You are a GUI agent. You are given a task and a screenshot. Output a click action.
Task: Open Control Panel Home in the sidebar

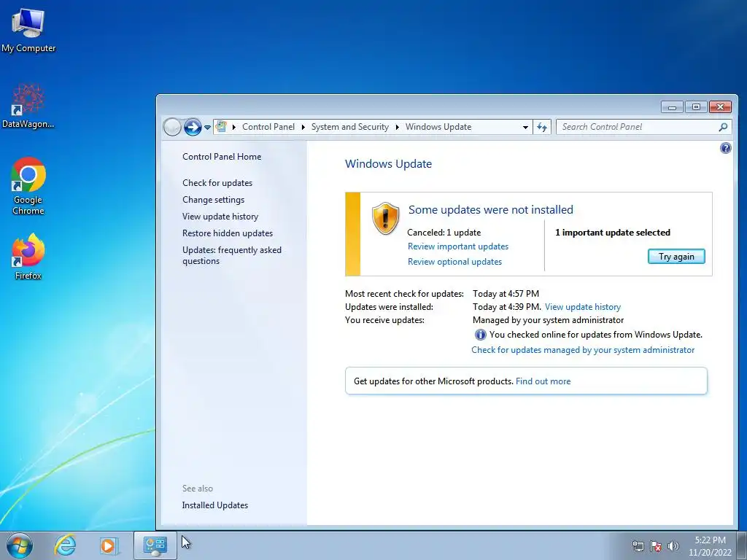point(222,157)
